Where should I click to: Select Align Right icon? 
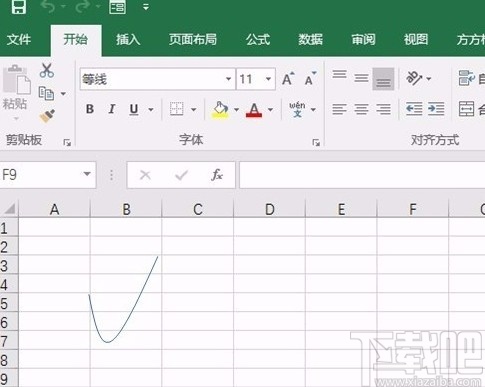383,109
